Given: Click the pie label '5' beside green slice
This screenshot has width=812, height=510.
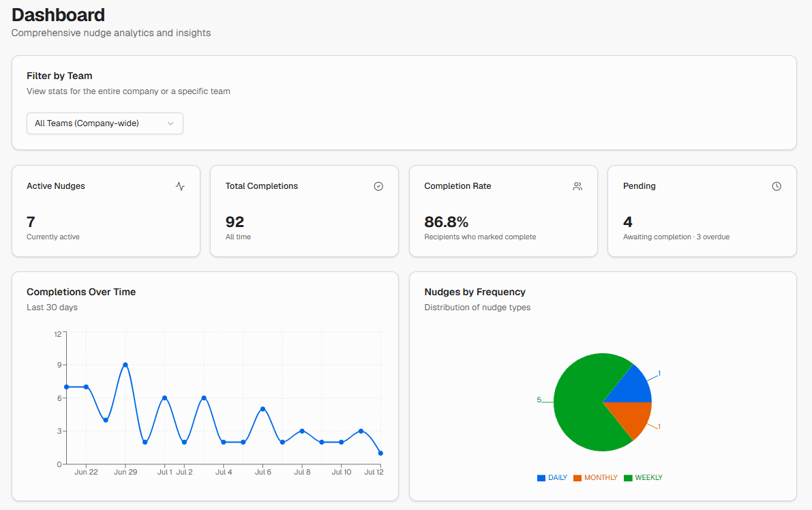Looking at the screenshot, I should click(539, 400).
